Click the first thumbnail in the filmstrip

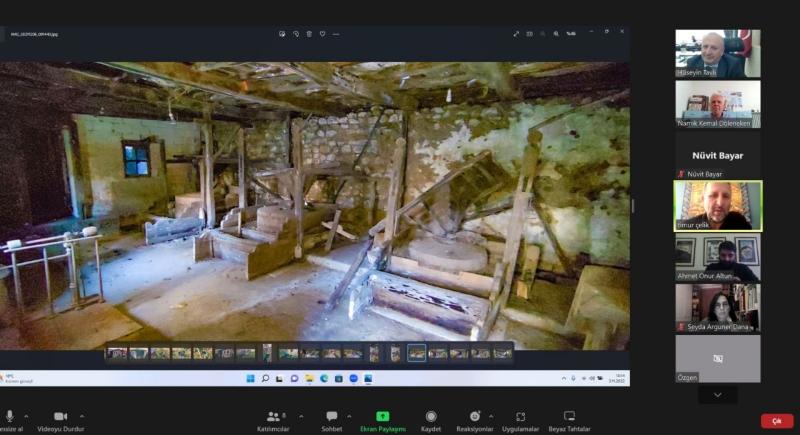click(116, 353)
